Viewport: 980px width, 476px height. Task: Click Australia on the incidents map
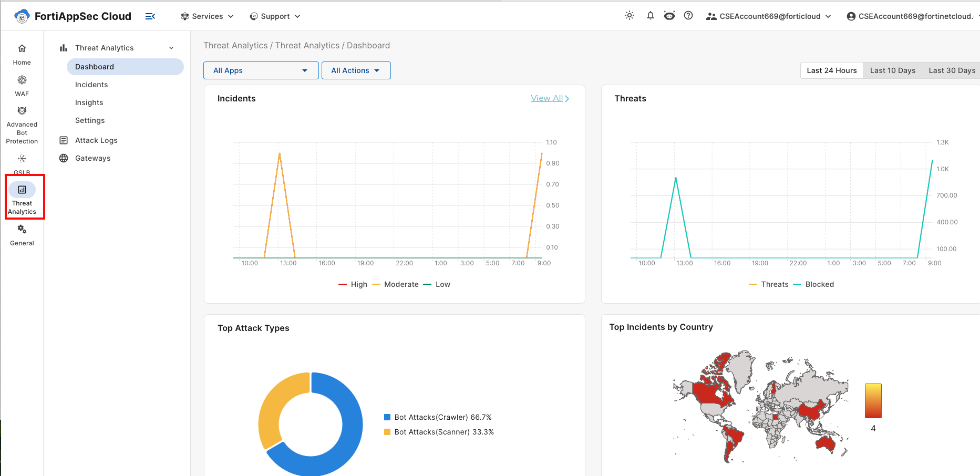pyautogui.click(x=827, y=444)
